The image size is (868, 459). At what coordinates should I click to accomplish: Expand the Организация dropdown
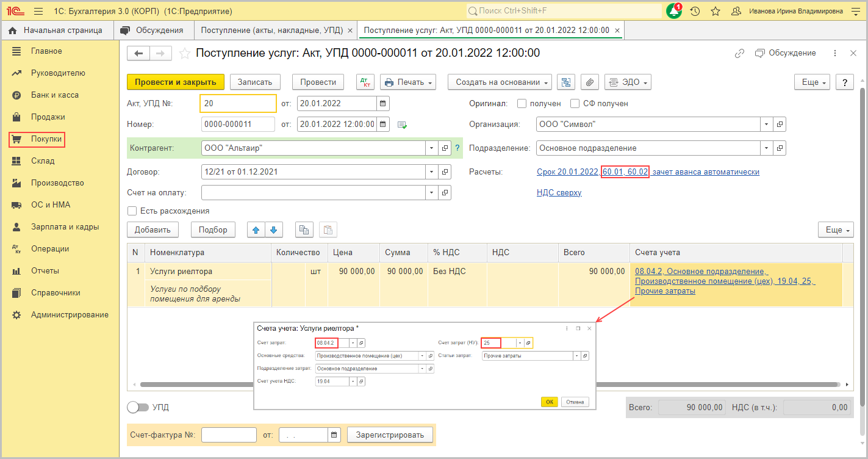click(767, 125)
